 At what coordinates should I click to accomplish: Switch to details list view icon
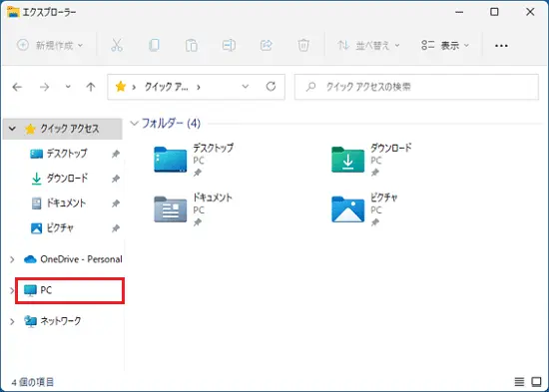pos(519,381)
